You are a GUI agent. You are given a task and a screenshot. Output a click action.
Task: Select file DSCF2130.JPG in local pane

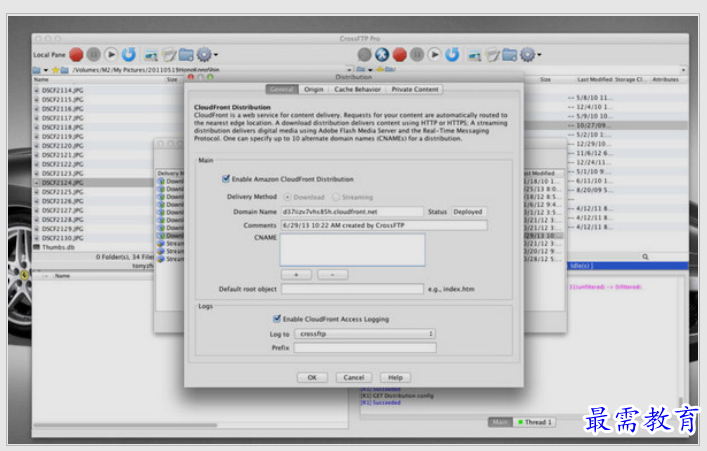63,238
